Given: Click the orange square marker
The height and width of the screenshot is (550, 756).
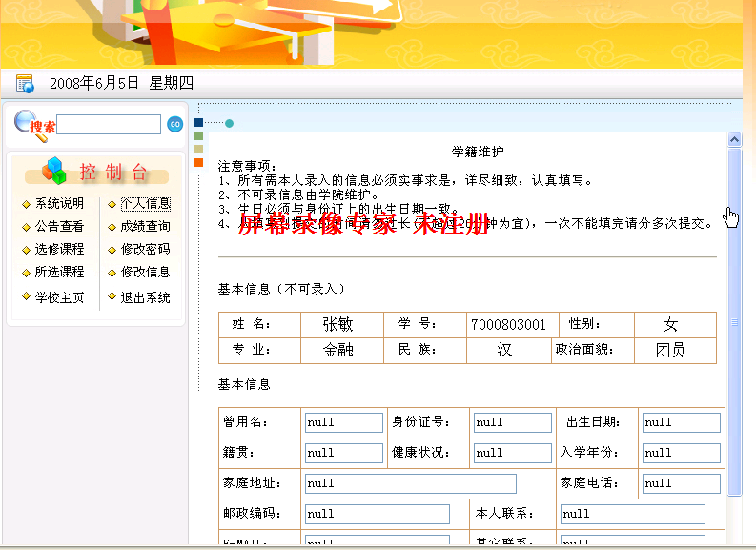Looking at the screenshot, I should pyautogui.click(x=198, y=163).
